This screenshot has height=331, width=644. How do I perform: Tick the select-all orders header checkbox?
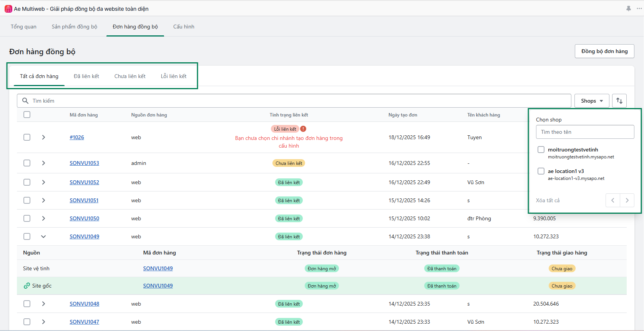click(27, 115)
